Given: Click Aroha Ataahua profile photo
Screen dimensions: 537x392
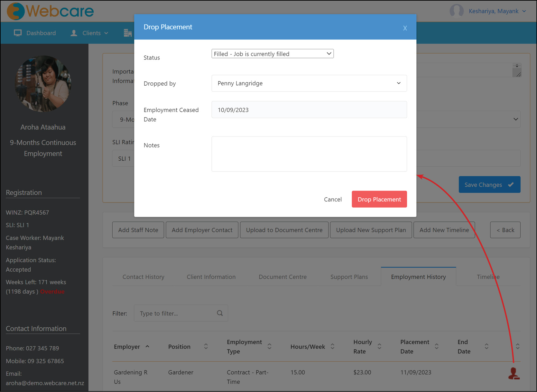Looking at the screenshot, I should (43, 84).
